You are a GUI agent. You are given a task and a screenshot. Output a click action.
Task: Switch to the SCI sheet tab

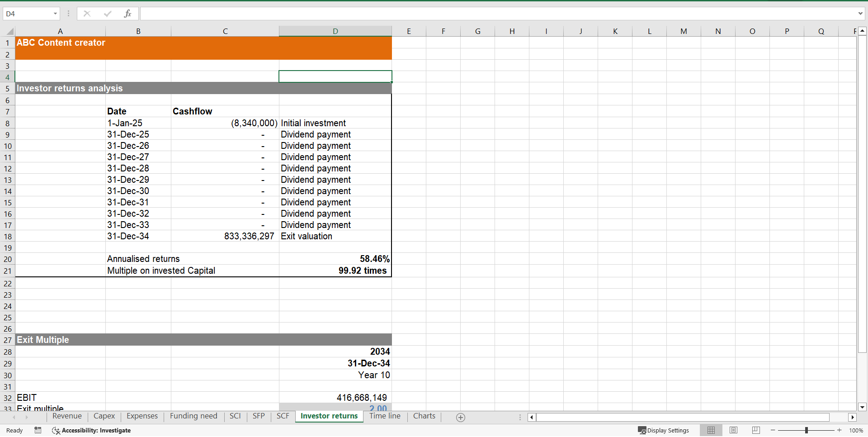coord(235,416)
